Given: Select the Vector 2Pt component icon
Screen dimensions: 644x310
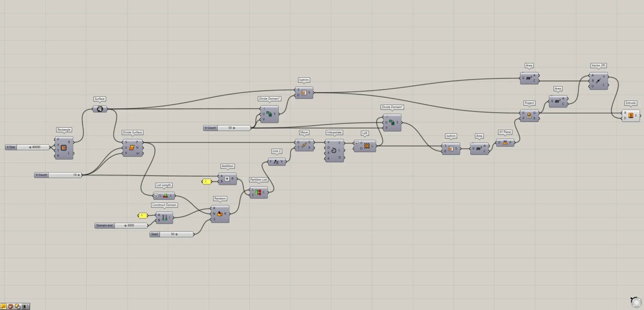Looking at the screenshot, I should coord(598,81).
